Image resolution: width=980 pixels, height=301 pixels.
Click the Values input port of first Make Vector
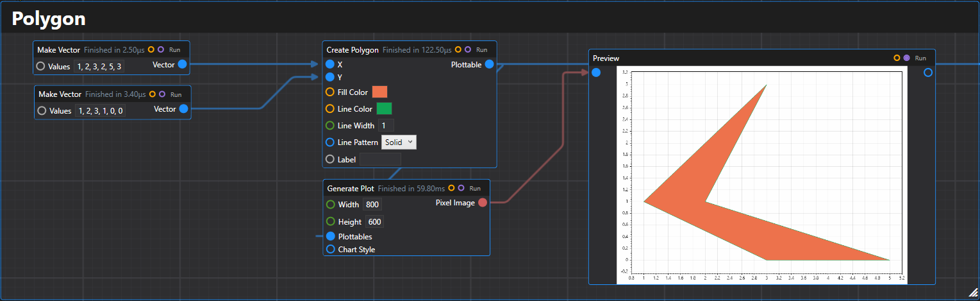[41, 66]
